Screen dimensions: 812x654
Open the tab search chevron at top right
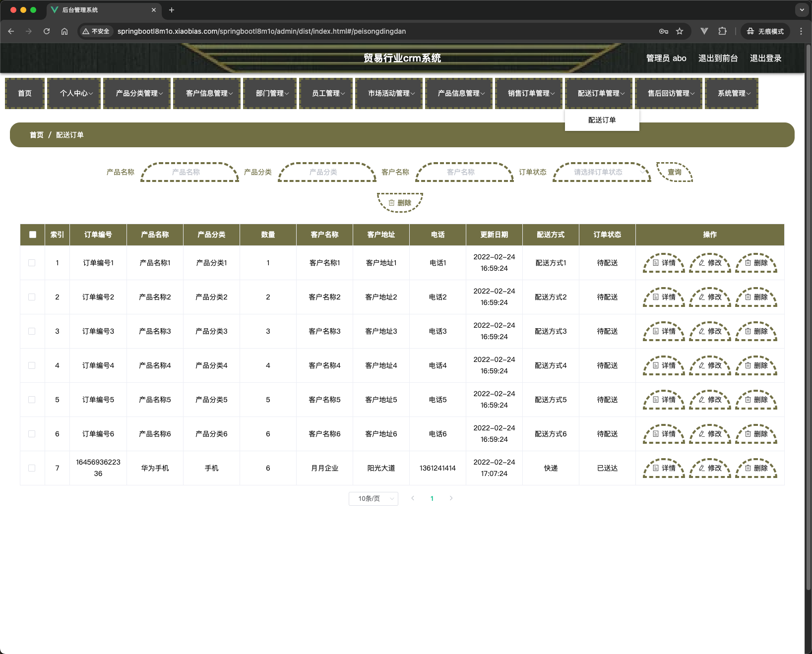[x=802, y=10]
